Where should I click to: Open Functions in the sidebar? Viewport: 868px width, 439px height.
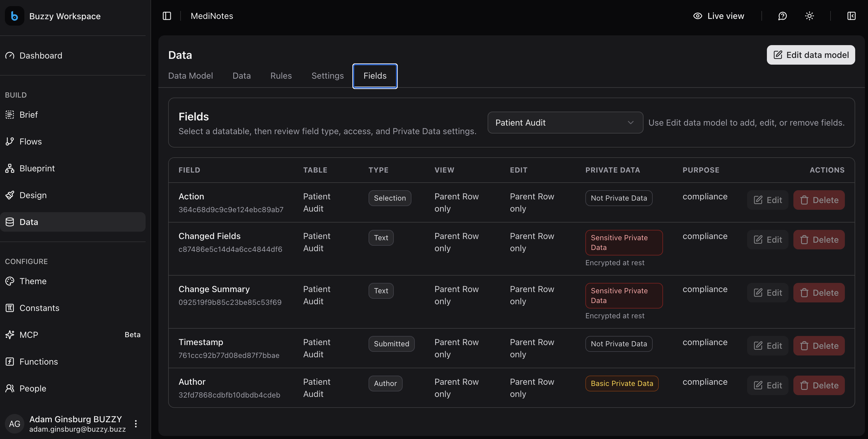pos(73,362)
